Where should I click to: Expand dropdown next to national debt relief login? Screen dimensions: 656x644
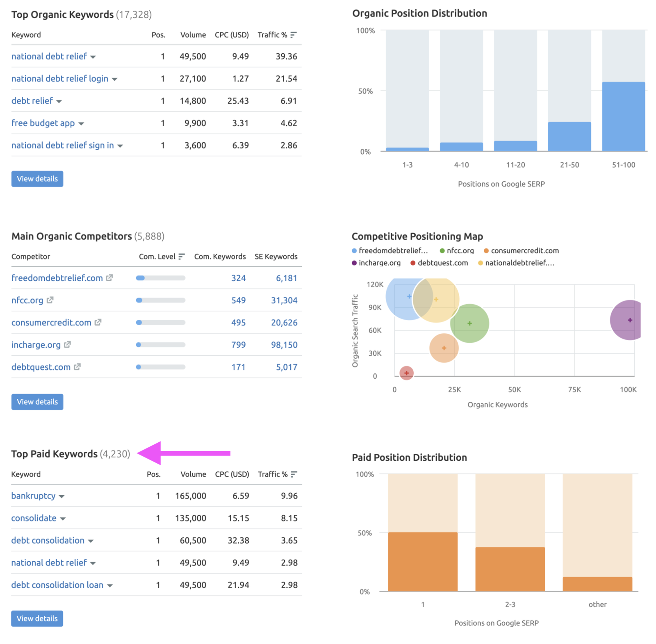coord(115,79)
